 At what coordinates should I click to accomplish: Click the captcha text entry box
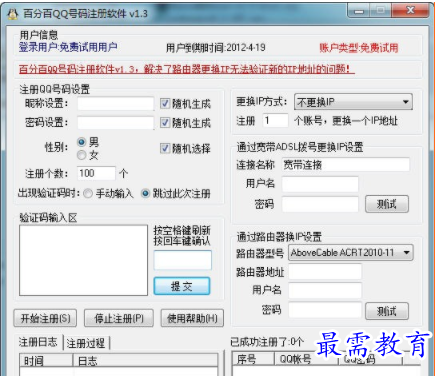183,260
